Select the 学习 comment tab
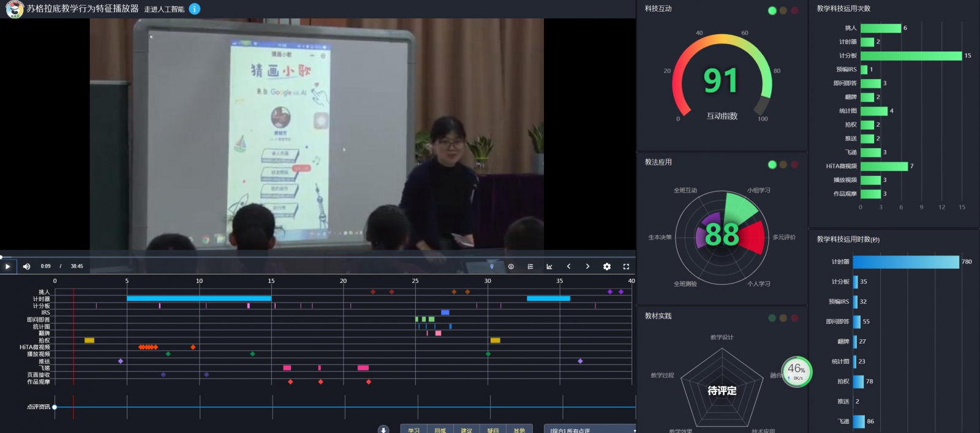Image resolution: width=980 pixels, height=433 pixels. coord(414,429)
